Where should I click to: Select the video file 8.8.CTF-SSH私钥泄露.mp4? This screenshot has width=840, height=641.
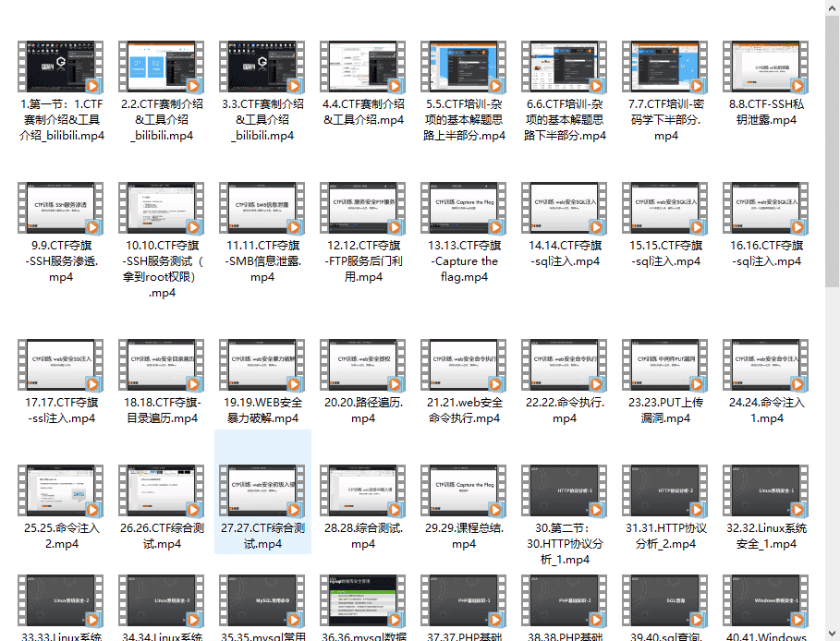[x=766, y=67]
